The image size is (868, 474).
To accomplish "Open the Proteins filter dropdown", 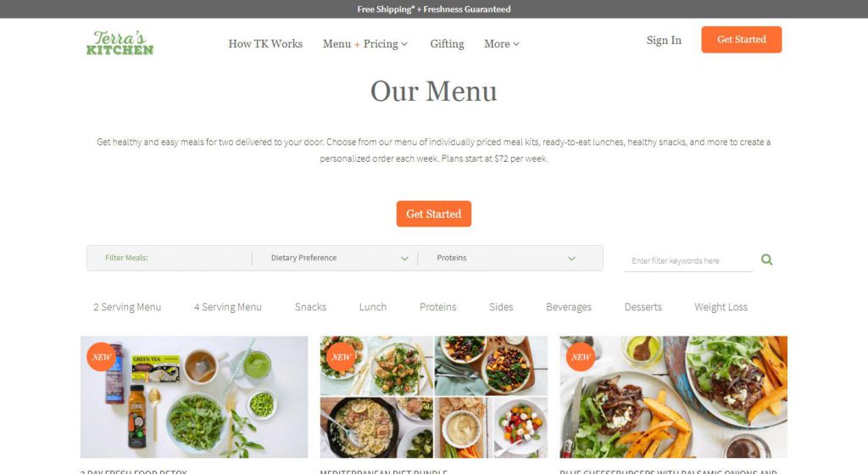I will pos(506,258).
